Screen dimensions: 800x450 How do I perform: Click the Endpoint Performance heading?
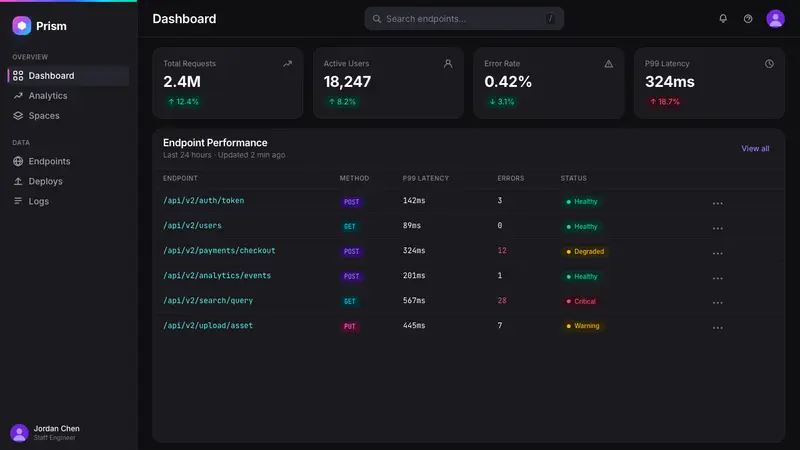click(x=215, y=143)
